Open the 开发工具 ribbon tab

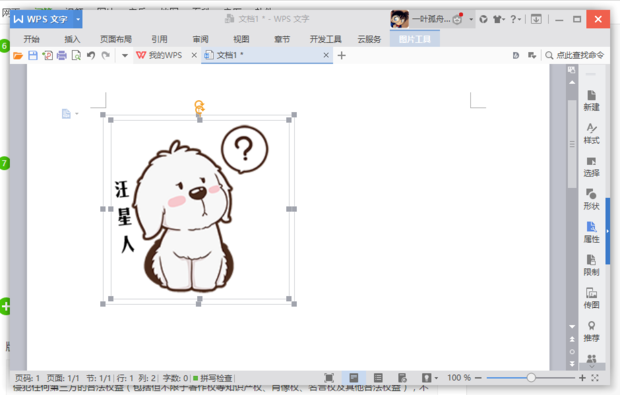point(325,39)
